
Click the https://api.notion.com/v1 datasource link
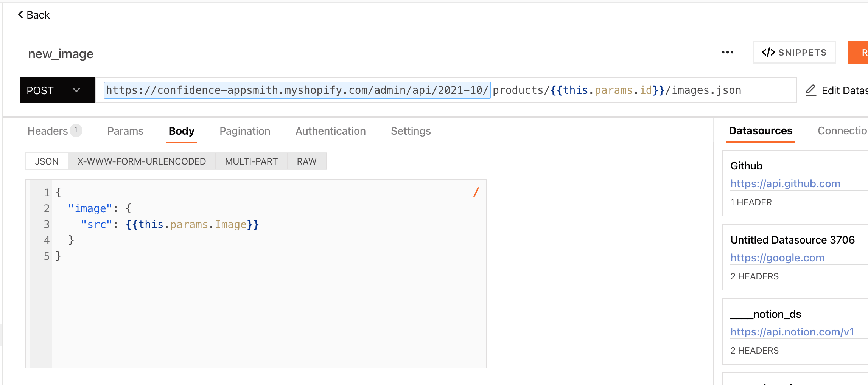(x=792, y=332)
